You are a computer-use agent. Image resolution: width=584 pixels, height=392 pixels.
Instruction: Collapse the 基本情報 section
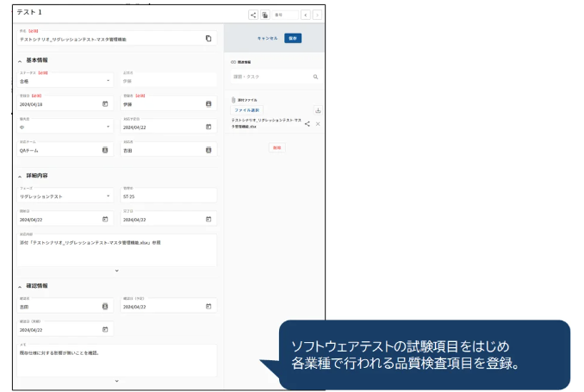click(x=20, y=60)
